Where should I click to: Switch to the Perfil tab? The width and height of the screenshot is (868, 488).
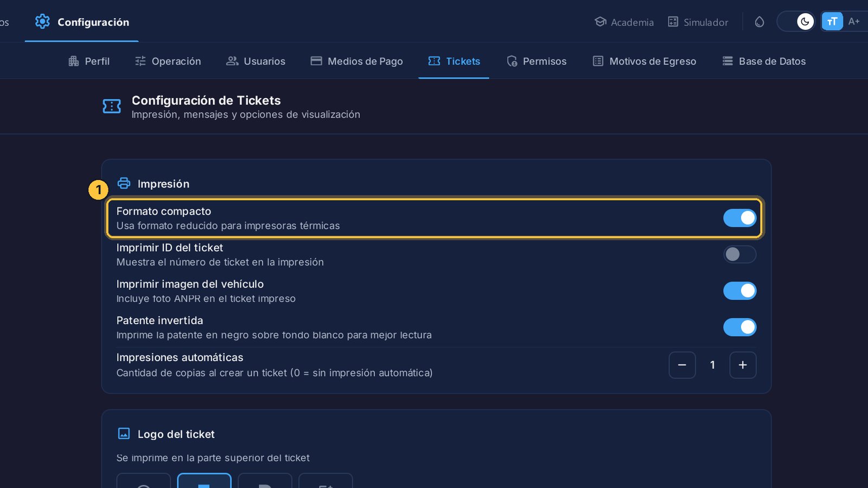89,61
